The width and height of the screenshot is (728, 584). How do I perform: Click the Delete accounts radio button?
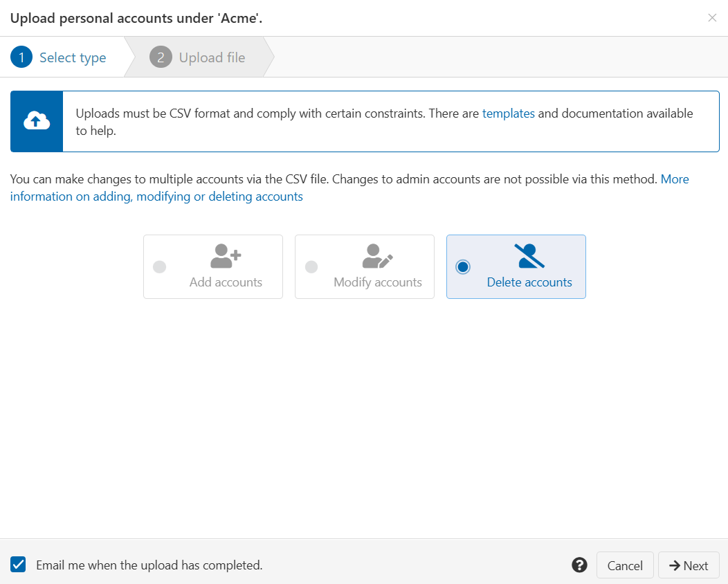click(463, 266)
